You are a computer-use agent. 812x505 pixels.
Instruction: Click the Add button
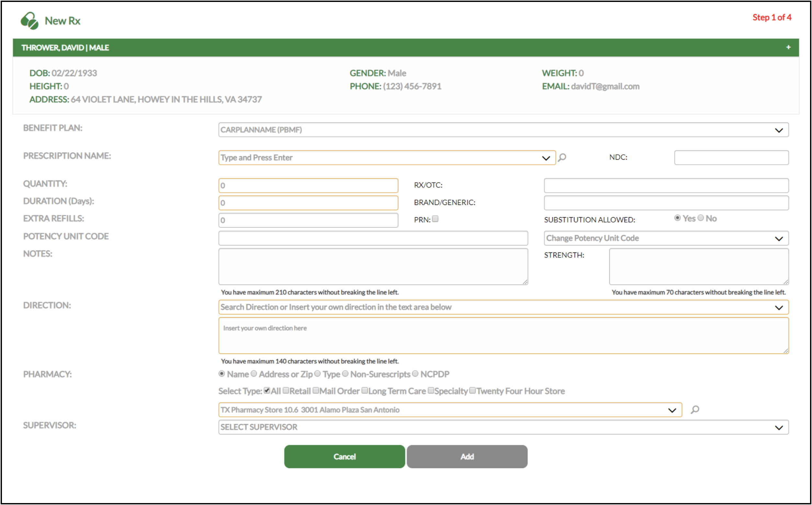tap(467, 456)
